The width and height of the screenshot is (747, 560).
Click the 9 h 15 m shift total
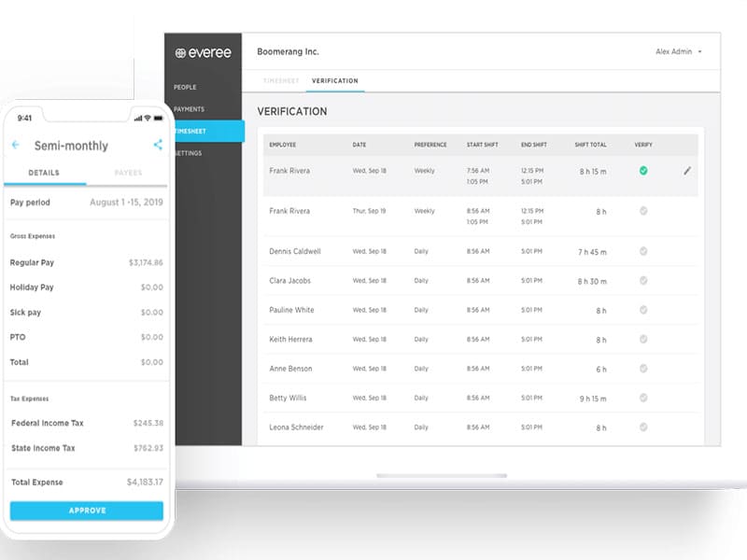tap(593, 399)
